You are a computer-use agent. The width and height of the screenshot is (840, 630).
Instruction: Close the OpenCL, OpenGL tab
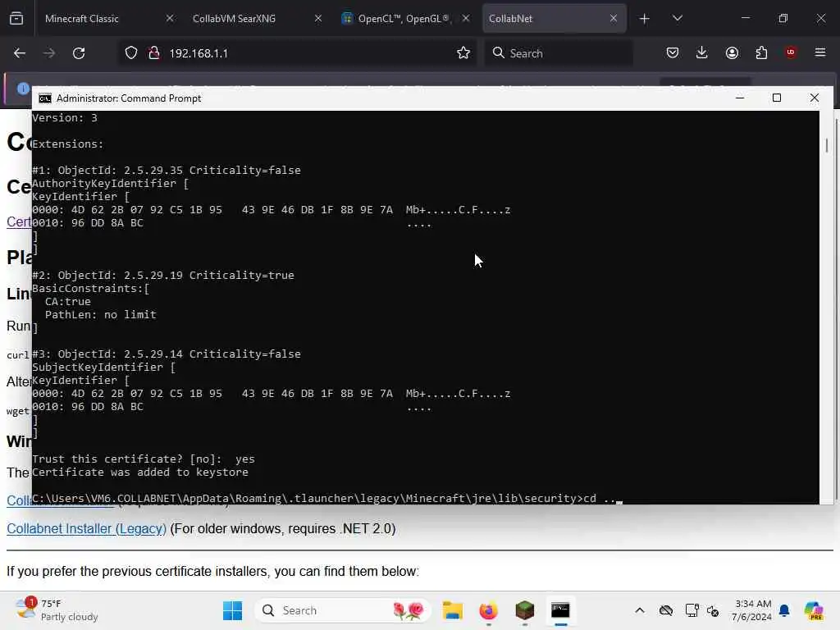[466, 18]
